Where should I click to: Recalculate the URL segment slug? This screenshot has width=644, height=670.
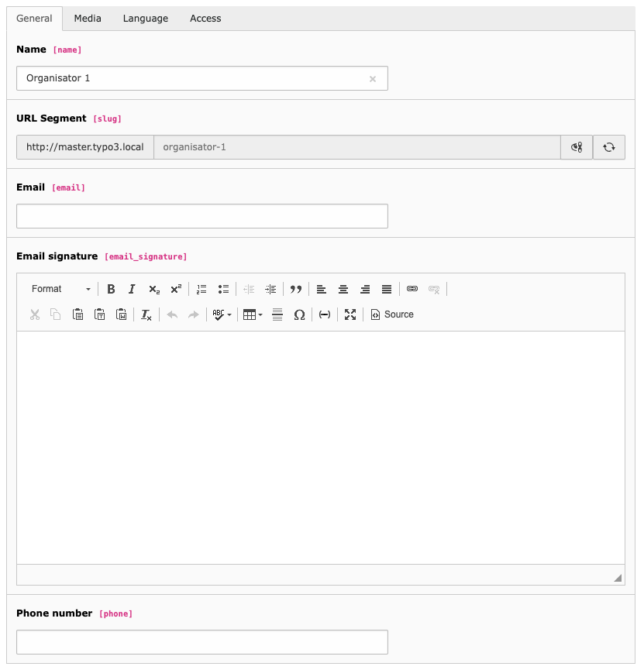pos(609,147)
